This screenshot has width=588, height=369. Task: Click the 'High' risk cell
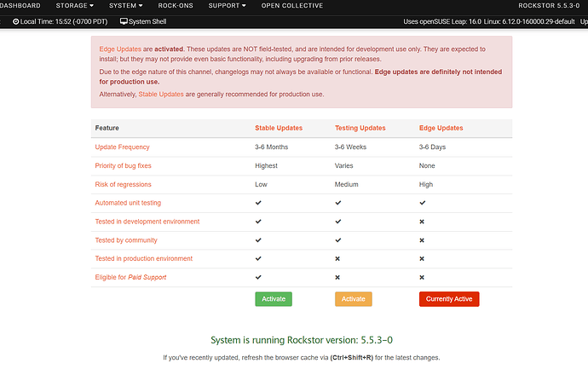426,184
